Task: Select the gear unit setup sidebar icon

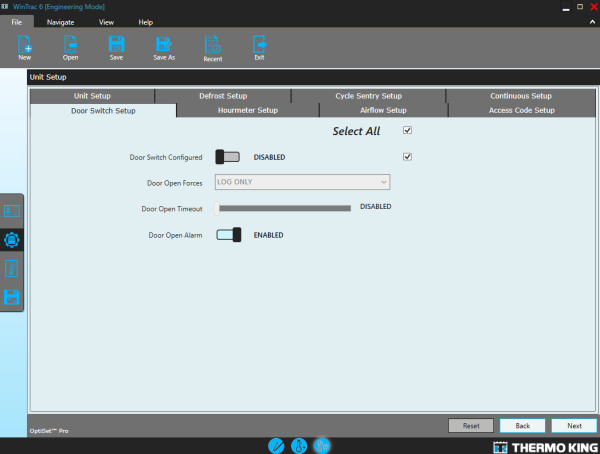Action: (12, 240)
